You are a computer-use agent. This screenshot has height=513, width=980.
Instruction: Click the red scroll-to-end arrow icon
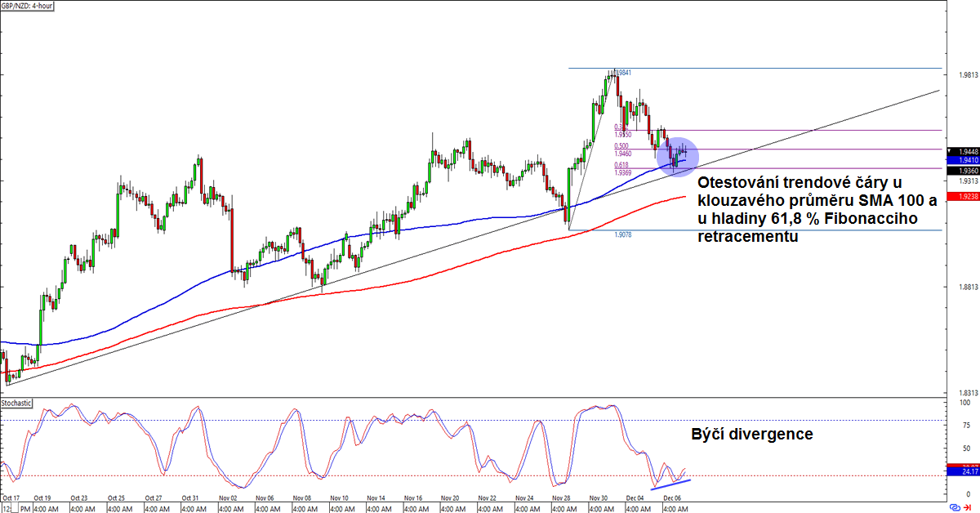pyautogui.click(x=968, y=507)
